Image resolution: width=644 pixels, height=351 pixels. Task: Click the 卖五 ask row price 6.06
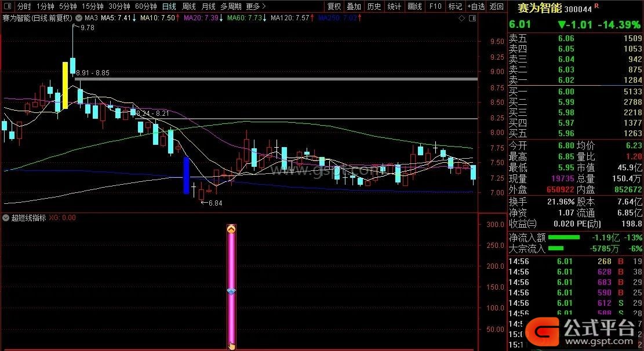(566, 39)
